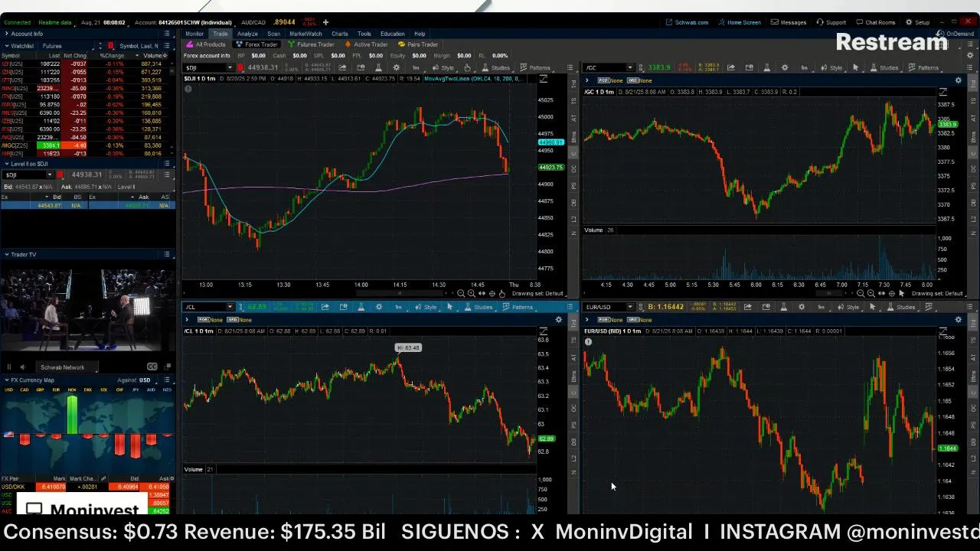980x551 pixels.
Task: Open Support
Action: (x=831, y=22)
